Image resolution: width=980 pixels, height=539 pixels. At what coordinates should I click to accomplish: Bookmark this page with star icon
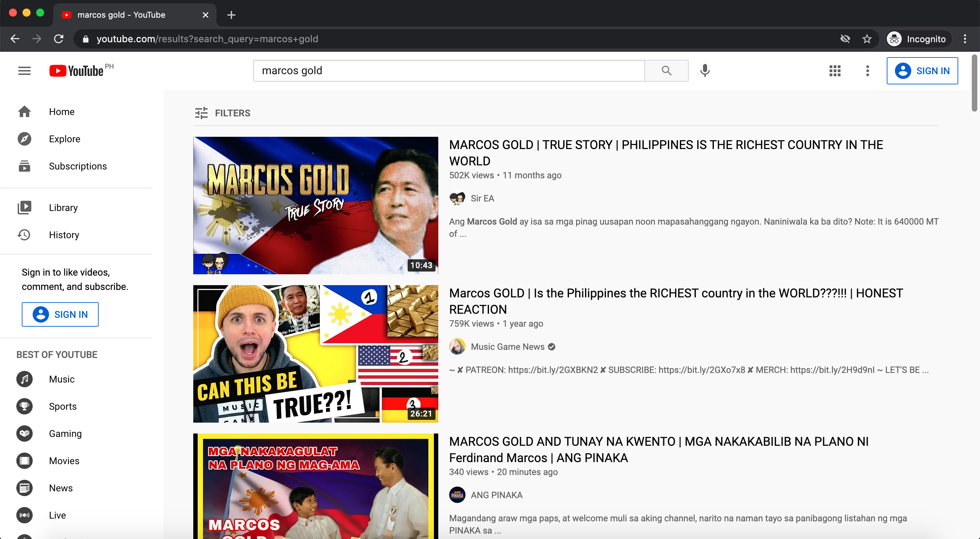click(x=867, y=39)
